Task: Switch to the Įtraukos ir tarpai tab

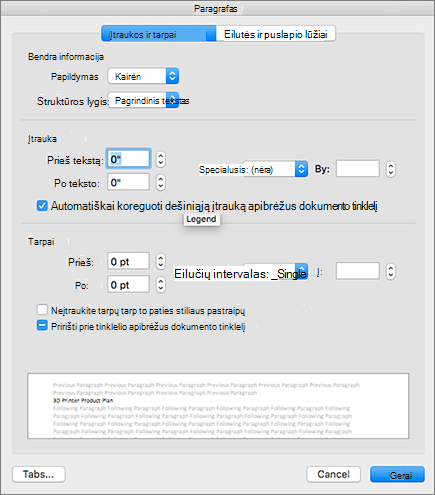Action: coord(159,34)
